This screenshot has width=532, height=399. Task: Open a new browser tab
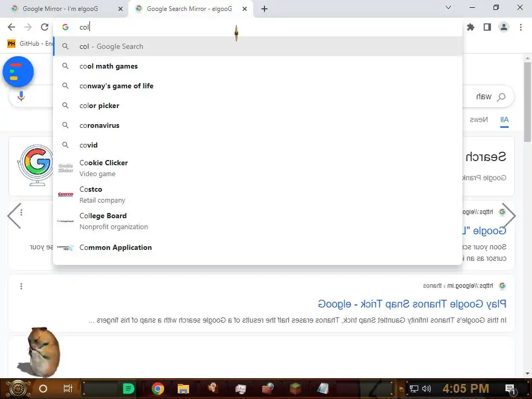point(264,9)
